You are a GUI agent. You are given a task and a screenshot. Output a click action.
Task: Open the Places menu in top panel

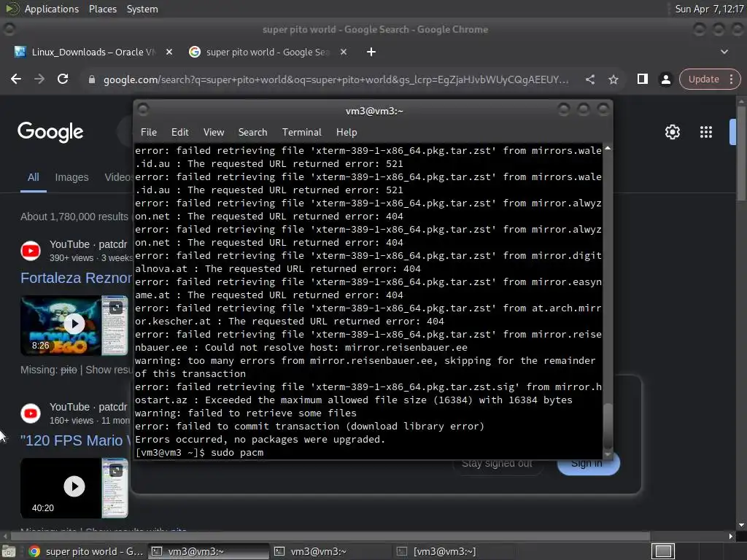(103, 9)
